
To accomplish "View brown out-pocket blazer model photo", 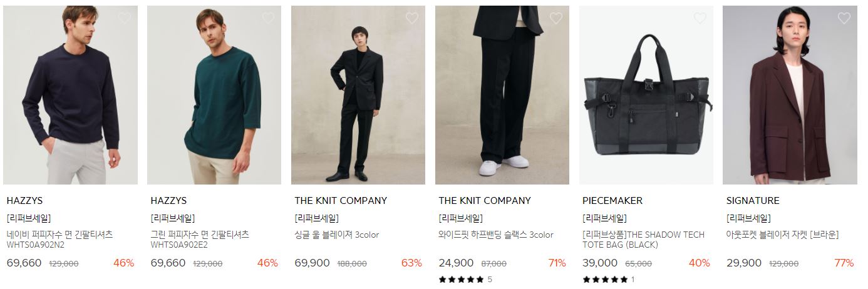I will pos(790,95).
